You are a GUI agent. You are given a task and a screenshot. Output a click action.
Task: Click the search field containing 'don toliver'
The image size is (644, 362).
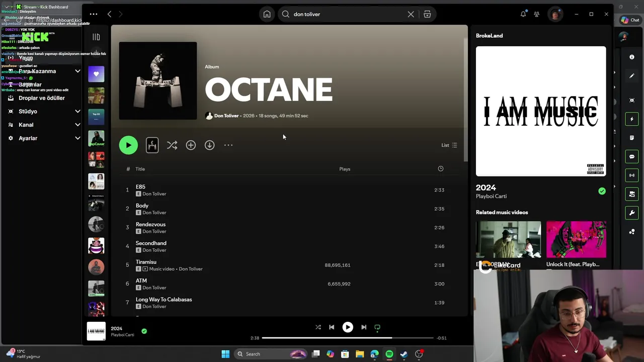tap(349, 14)
